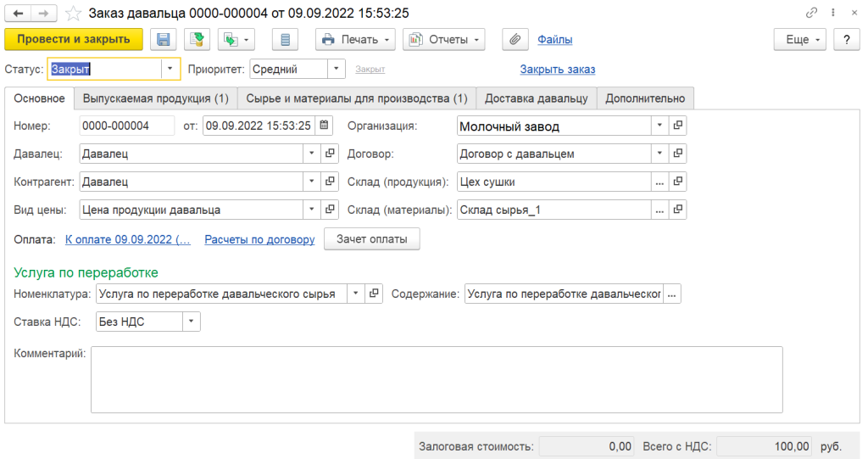Open the Склад (материалы) record via its open icon
This screenshot has height=459, width=868.
[677, 210]
